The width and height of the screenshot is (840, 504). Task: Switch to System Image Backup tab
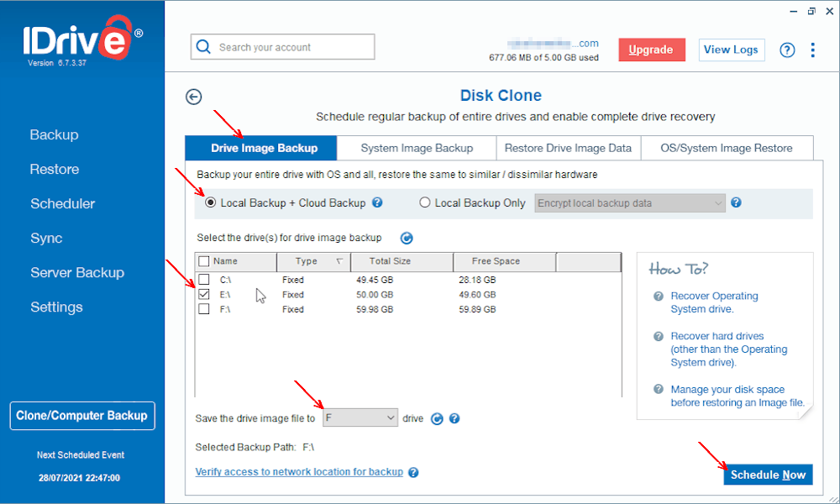pos(417,148)
